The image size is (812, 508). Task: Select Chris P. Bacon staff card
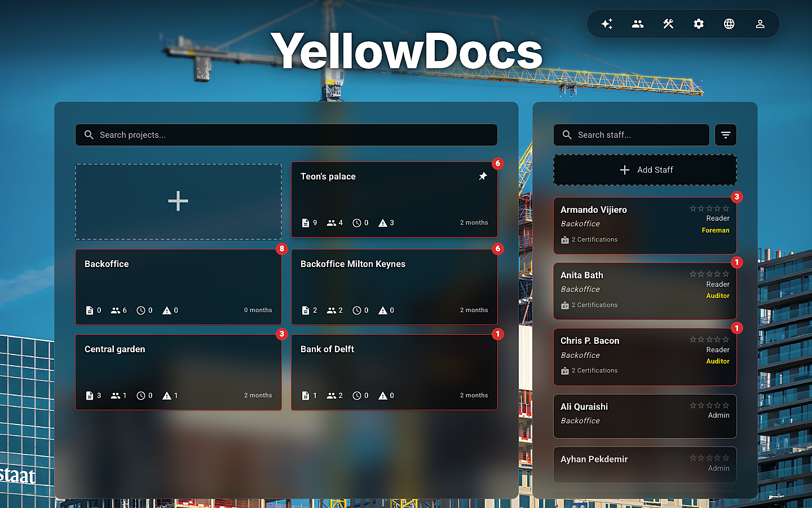645,357
